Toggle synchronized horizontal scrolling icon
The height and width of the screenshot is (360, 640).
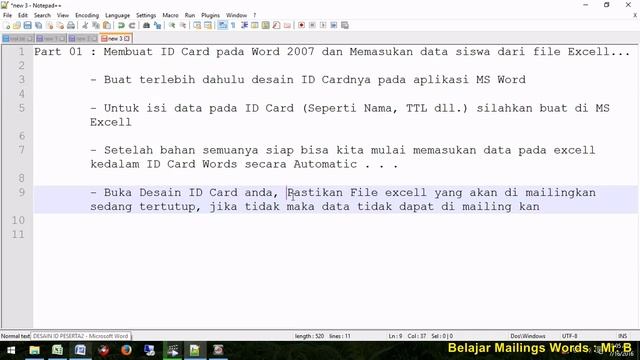tap(208, 25)
